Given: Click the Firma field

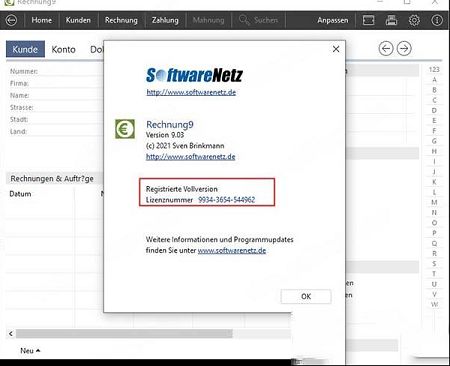Looking at the screenshot, I should point(55,83).
